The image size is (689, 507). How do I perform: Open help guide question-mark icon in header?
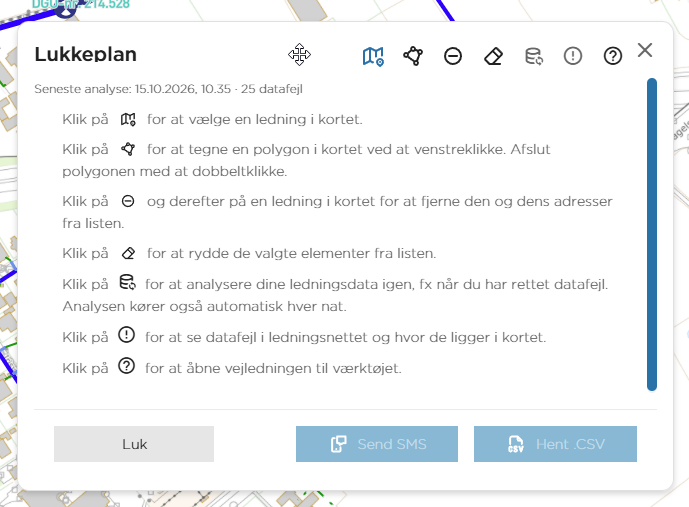pyautogui.click(x=613, y=56)
